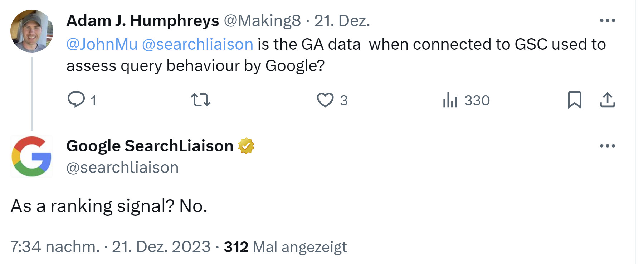Open Google SearchLiaison's profile picture
The height and width of the screenshot is (264, 644).
coord(31,156)
